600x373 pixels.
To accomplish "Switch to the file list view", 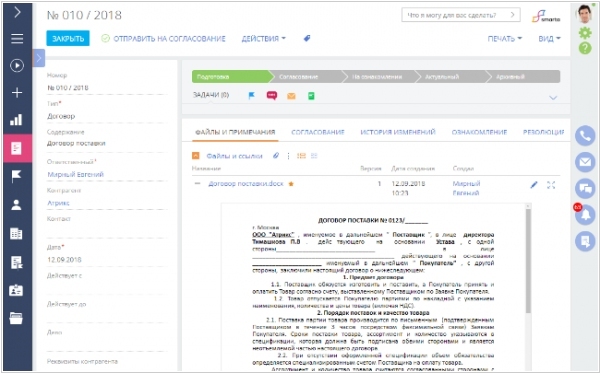I will (x=302, y=156).
